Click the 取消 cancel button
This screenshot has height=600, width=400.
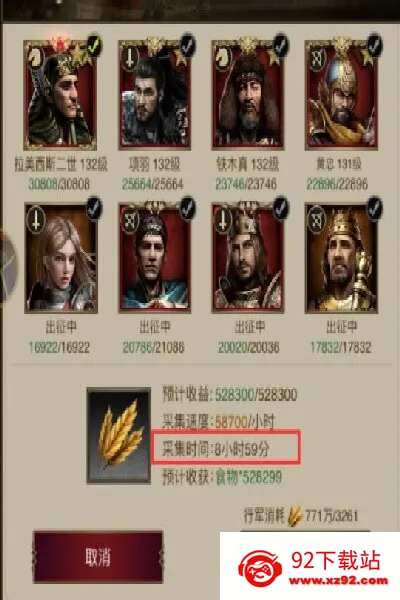(98, 557)
